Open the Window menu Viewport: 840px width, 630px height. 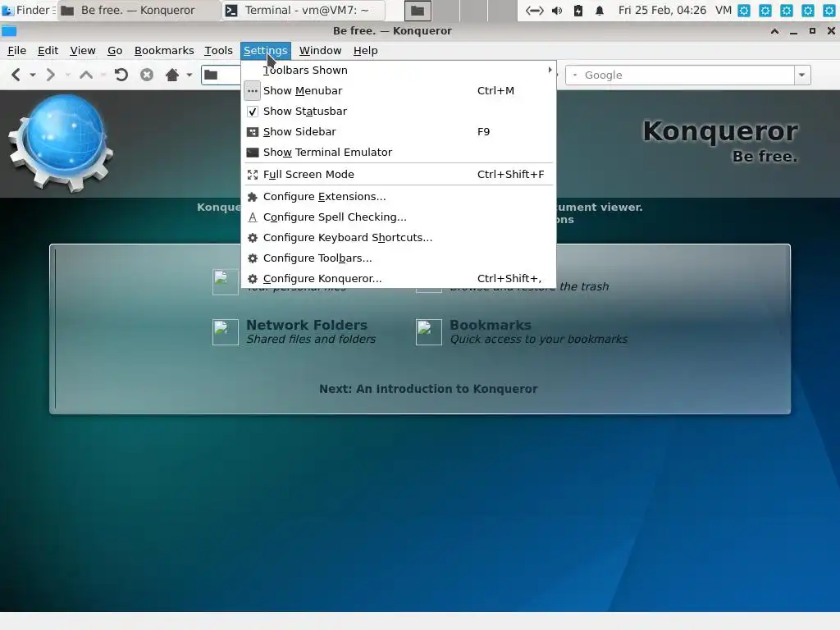click(320, 50)
